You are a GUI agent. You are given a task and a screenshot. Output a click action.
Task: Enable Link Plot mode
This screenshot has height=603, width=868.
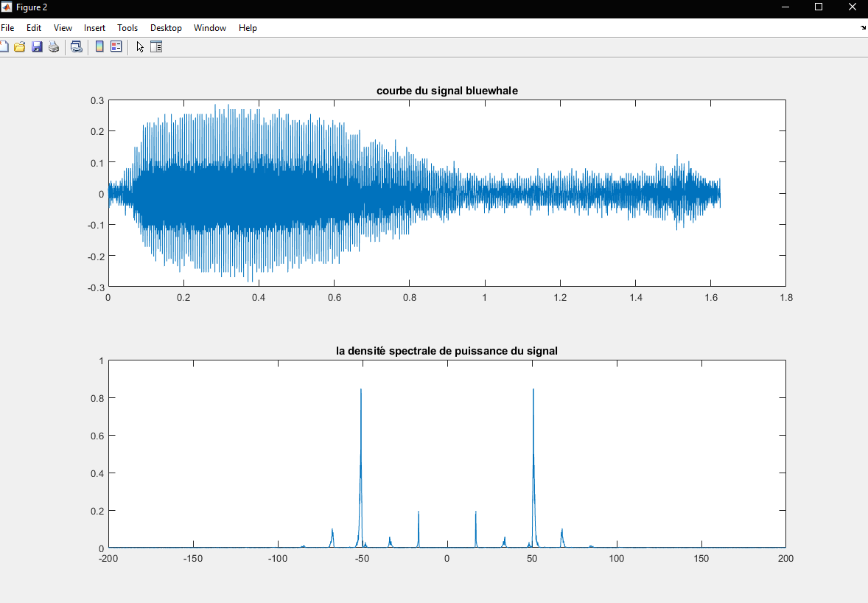click(x=77, y=46)
